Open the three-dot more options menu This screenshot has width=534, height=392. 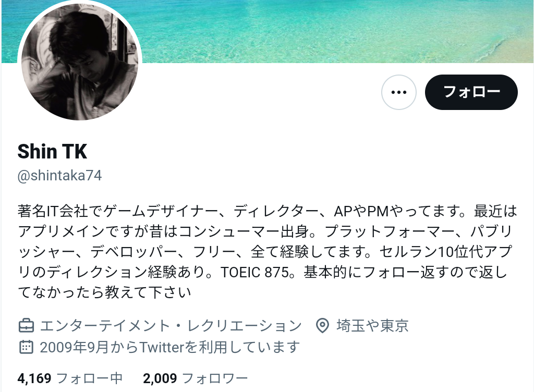399,92
